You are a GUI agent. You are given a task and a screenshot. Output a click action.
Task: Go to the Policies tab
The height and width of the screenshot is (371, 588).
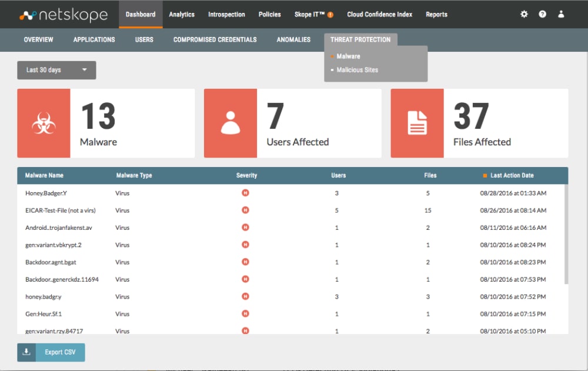[x=270, y=14]
